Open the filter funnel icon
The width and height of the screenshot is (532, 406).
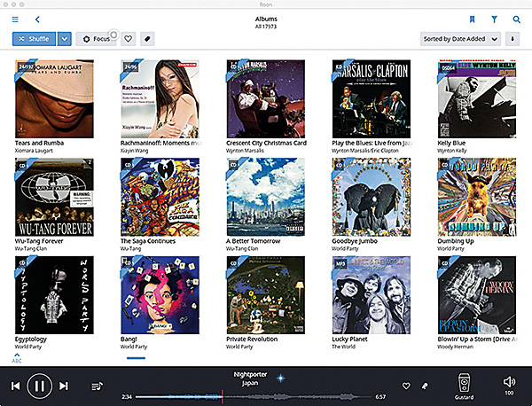click(495, 20)
